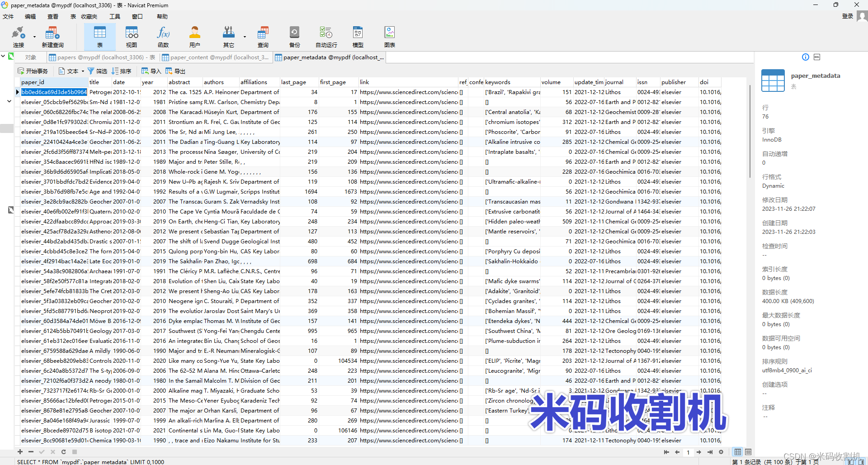Click the abstract column header
The height and width of the screenshot is (465, 868).
[185, 82]
